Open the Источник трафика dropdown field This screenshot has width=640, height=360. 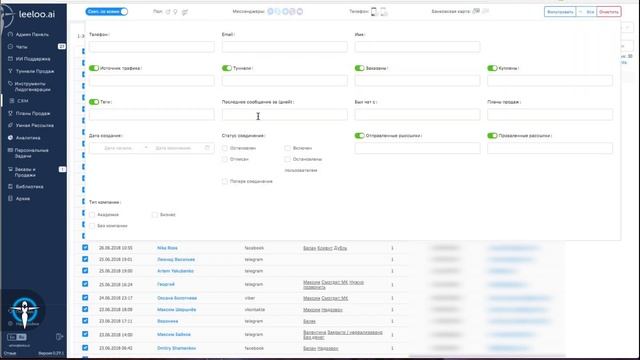coord(151,80)
